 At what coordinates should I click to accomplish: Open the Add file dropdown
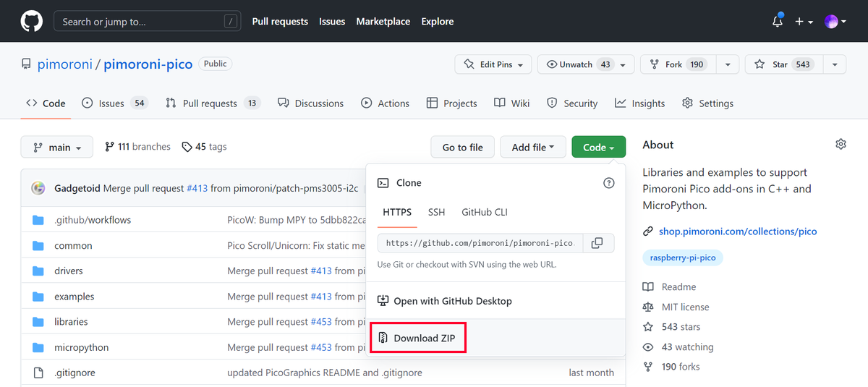click(x=532, y=148)
